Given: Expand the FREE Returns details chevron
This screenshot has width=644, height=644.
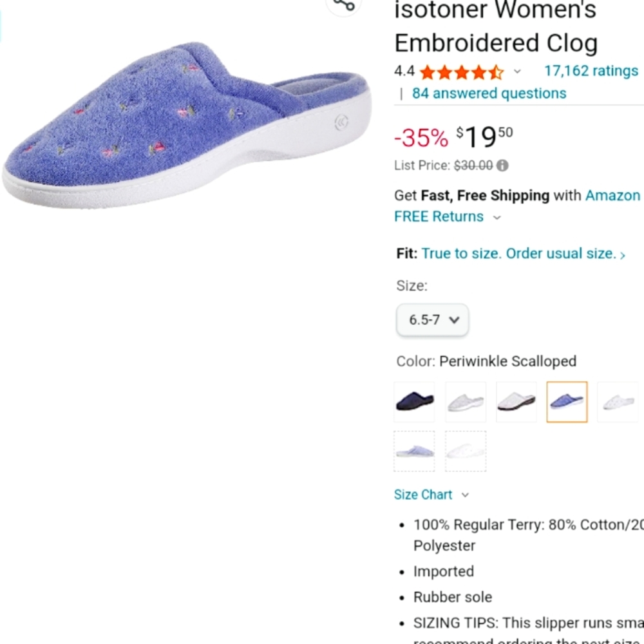Looking at the screenshot, I should (496, 218).
